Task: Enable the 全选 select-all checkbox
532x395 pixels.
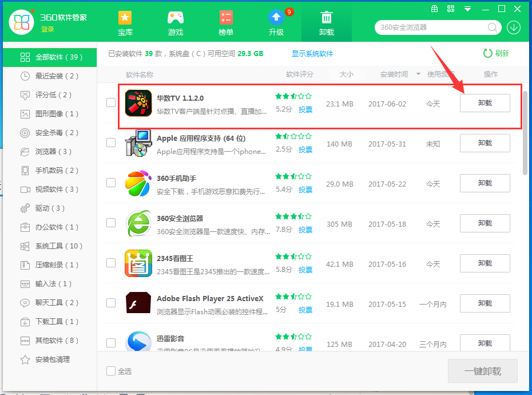Action: [x=111, y=371]
